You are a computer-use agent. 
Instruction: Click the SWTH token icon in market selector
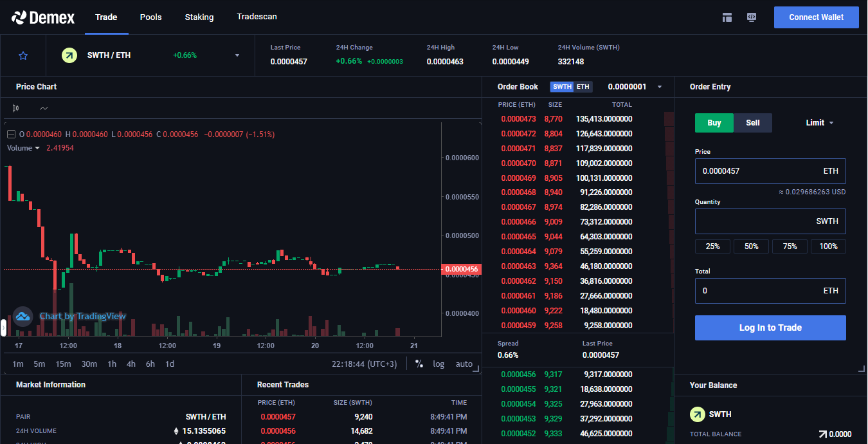click(x=69, y=55)
